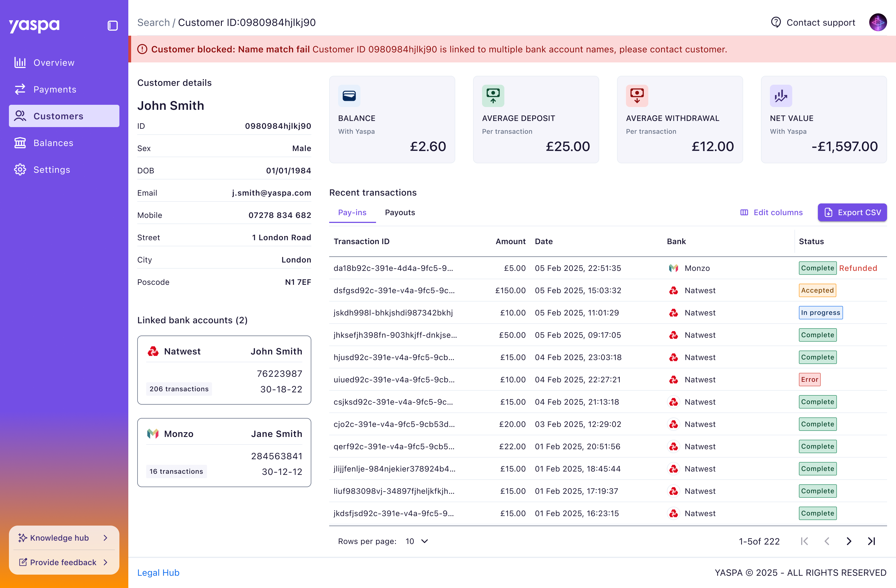This screenshot has height=588, width=896.
Task: Open the Overview page
Action: [54, 62]
